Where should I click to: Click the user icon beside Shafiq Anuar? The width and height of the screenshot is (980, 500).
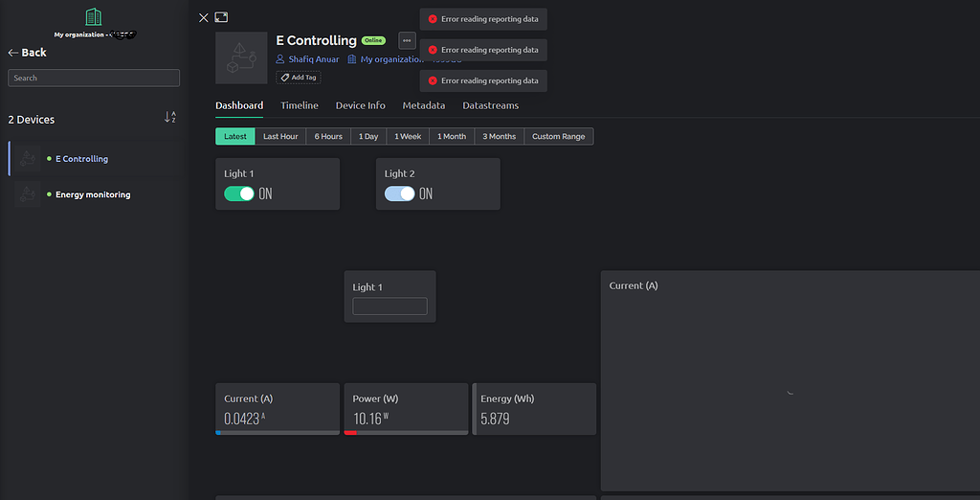pyautogui.click(x=280, y=59)
